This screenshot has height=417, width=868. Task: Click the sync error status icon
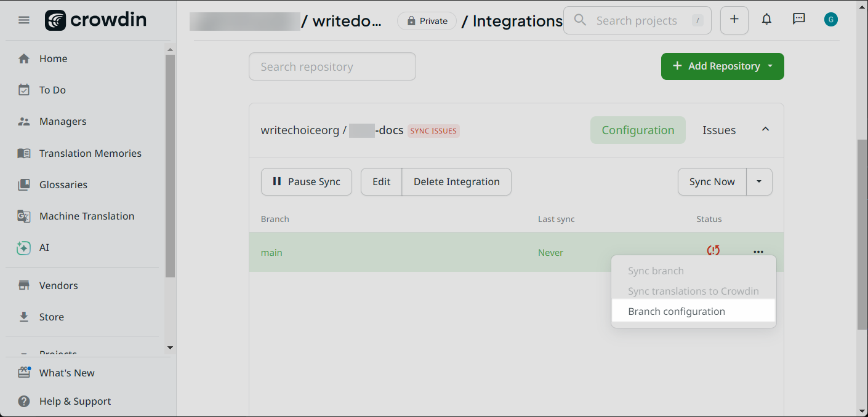pos(713,251)
